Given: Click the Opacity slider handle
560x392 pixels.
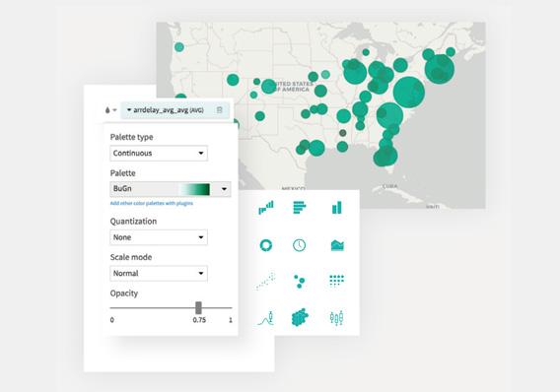Looking at the screenshot, I should pyautogui.click(x=198, y=307).
